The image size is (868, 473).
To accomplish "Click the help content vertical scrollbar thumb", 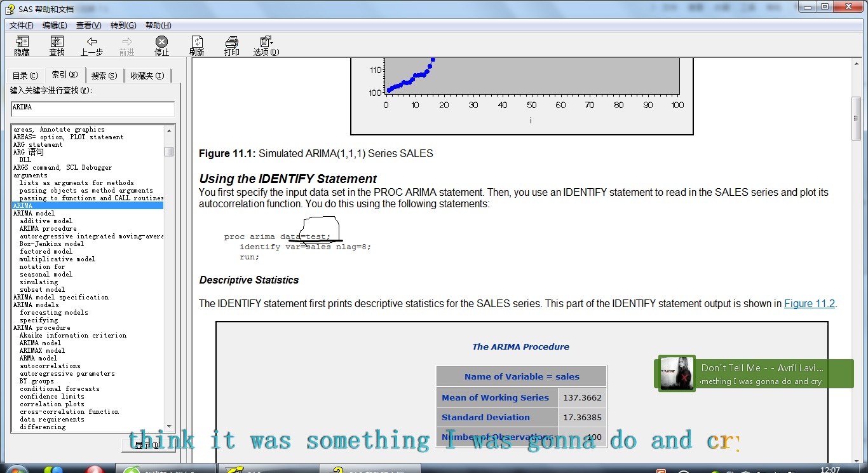I will point(857,119).
